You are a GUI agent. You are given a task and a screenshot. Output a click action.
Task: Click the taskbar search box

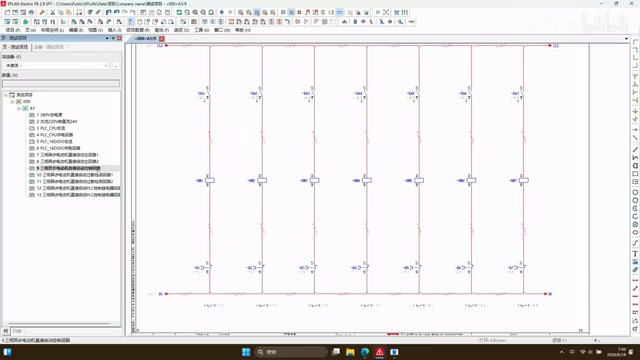291,352
